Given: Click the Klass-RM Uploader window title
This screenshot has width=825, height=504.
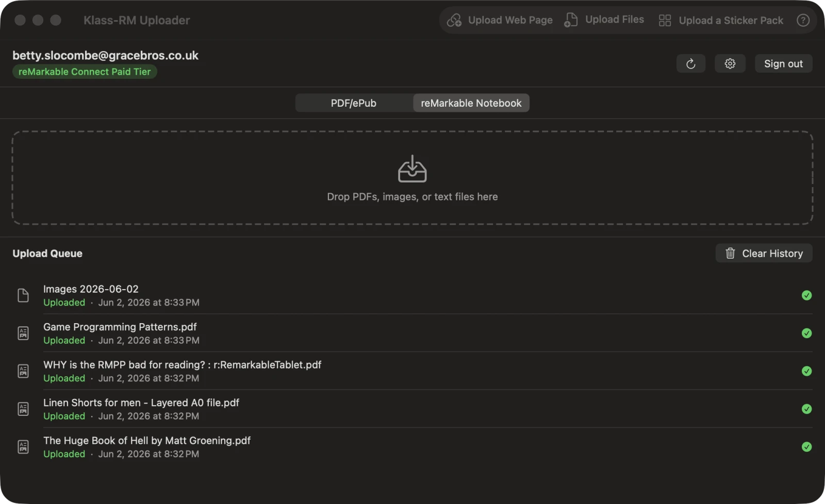Looking at the screenshot, I should click(137, 20).
